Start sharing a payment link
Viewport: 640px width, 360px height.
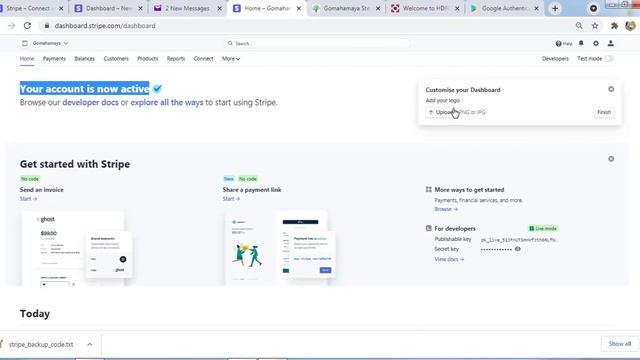tap(231, 199)
